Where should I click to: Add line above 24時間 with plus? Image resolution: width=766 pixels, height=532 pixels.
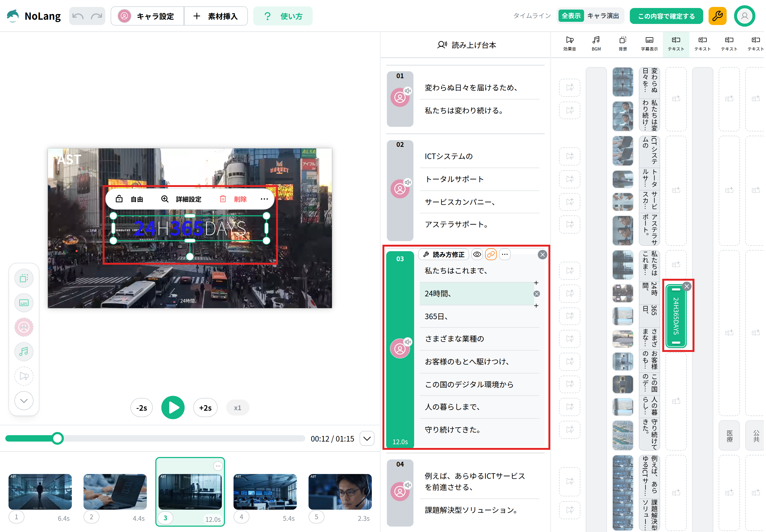tap(536, 283)
